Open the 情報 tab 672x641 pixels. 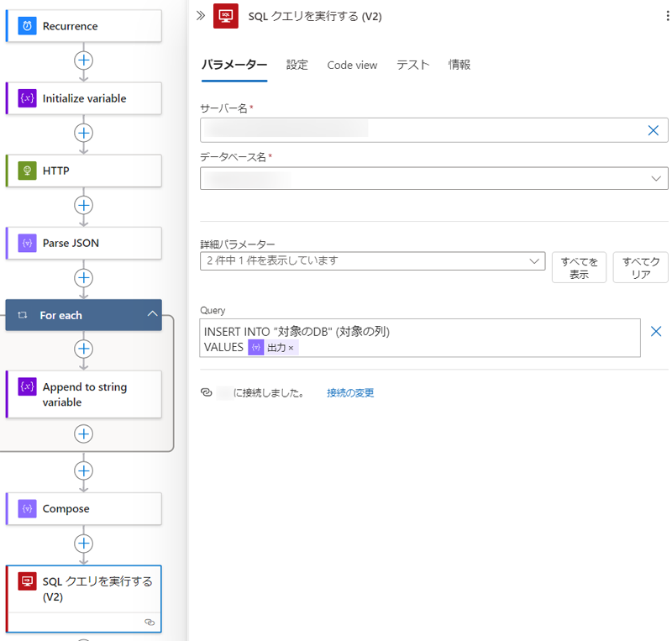[459, 66]
